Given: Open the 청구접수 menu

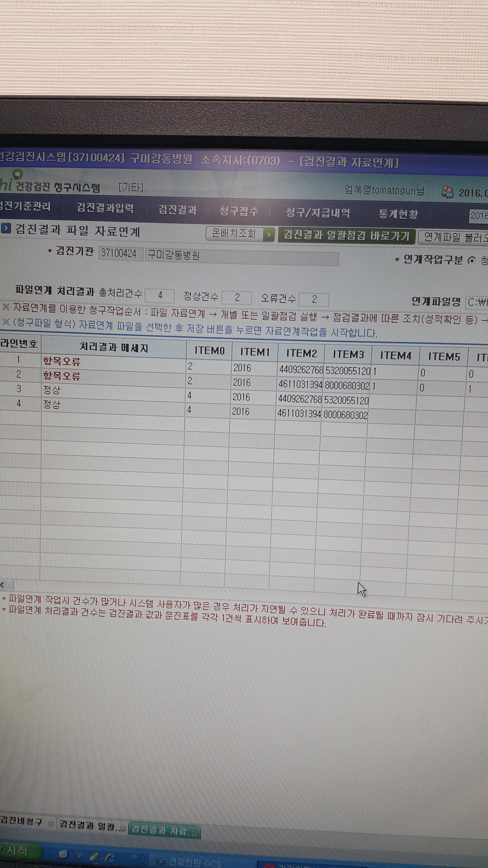Looking at the screenshot, I should (238, 211).
